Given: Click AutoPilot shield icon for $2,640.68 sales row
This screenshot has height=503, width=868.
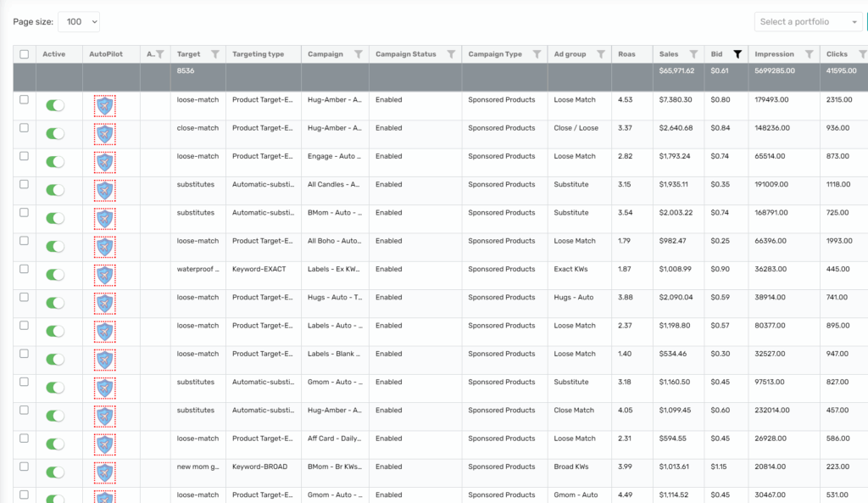Looking at the screenshot, I should pos(104,134).
